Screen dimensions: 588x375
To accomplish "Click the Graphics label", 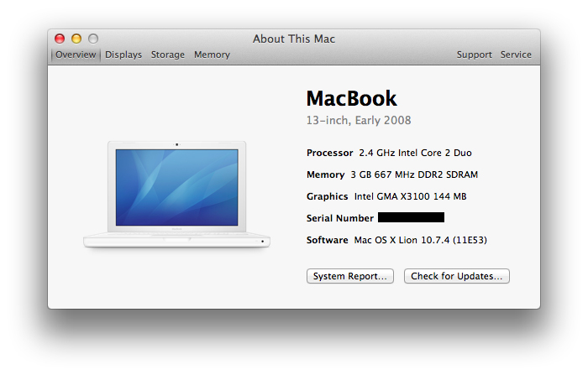I will click(x=327, y=196).
